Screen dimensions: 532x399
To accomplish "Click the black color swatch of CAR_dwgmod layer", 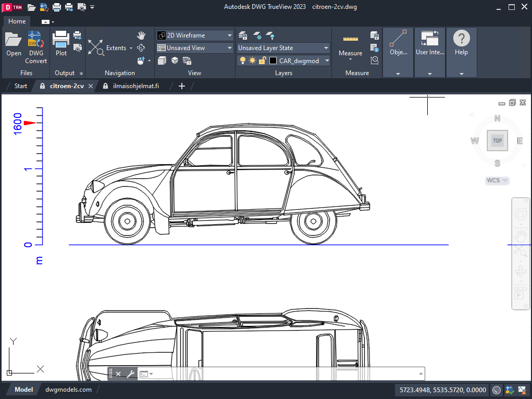I will coord(273,61).
